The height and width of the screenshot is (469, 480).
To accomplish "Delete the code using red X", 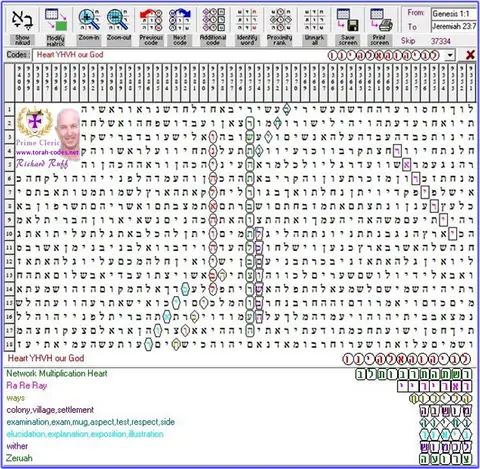I will tap(470, 55).
